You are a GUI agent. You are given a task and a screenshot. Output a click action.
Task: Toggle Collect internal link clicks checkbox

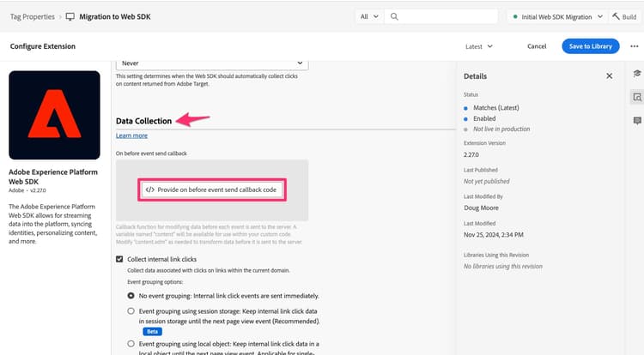tap(119, 259)
